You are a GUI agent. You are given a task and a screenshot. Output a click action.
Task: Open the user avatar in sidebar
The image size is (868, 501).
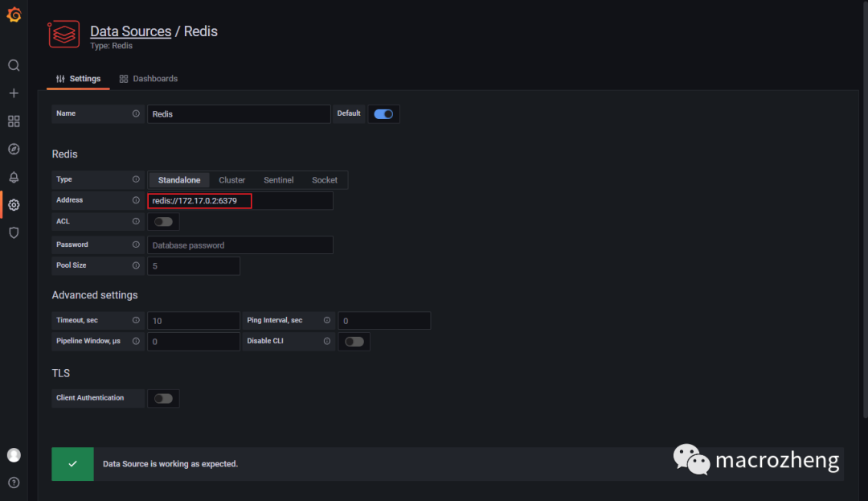point(14,455)
